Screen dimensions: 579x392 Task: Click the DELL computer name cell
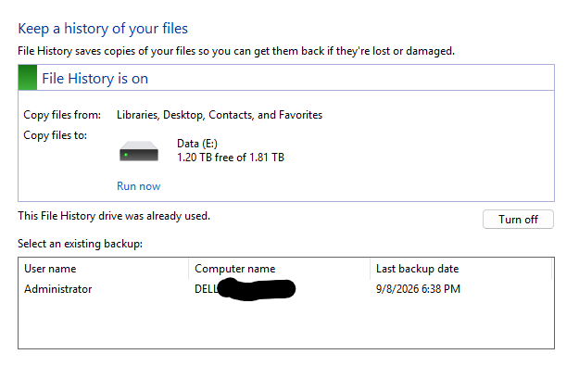coord(245,289)
